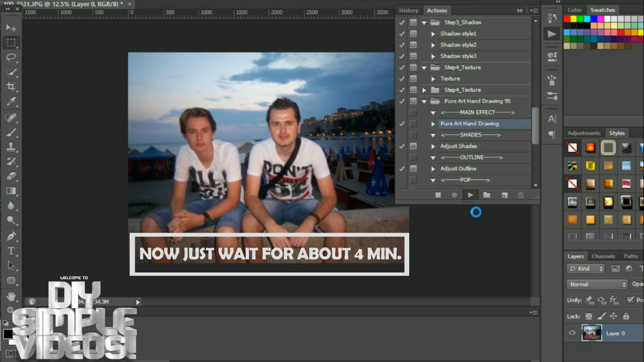The width and height of the screenshot is (644, 362).
Task: Toggle checkmark for Shadow style1 action
Action: [x=402, y=33]
